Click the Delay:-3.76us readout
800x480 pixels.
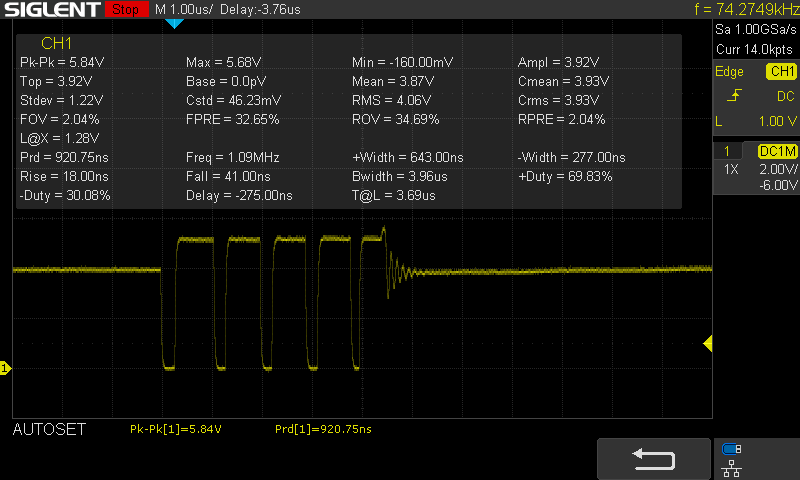(x=260, y=9)
